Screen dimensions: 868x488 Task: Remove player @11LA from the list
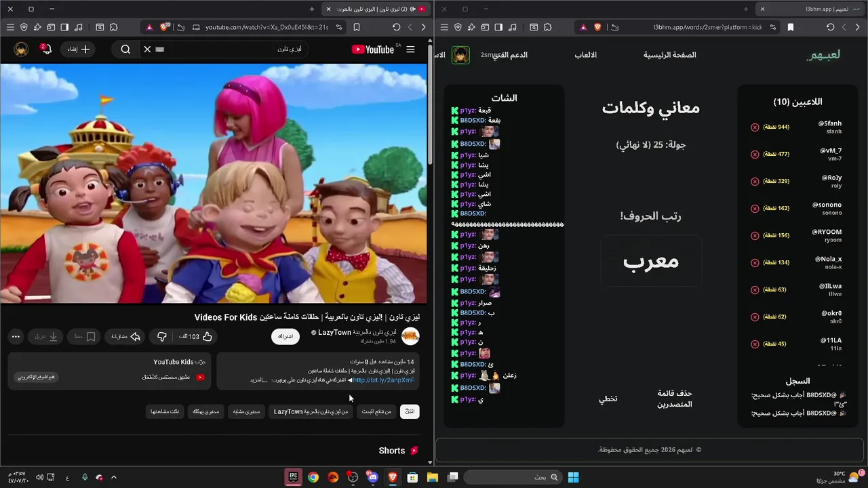coord(755,344)
